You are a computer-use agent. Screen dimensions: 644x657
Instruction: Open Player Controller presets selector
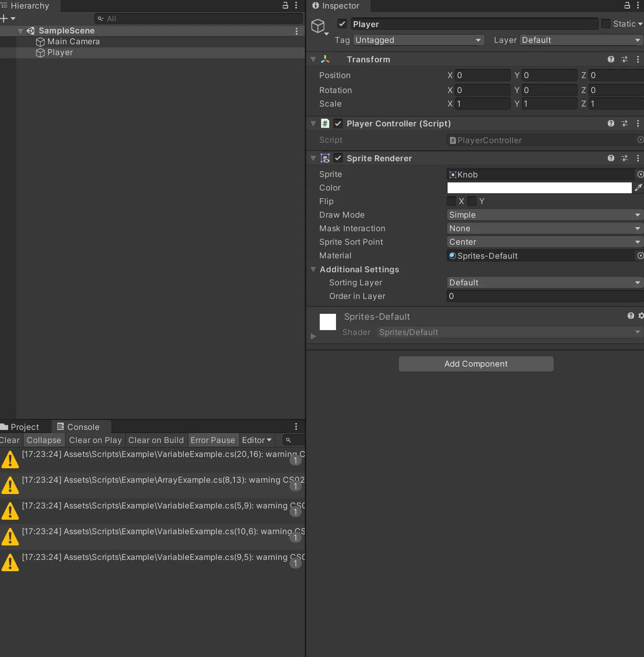pos(625,123)
